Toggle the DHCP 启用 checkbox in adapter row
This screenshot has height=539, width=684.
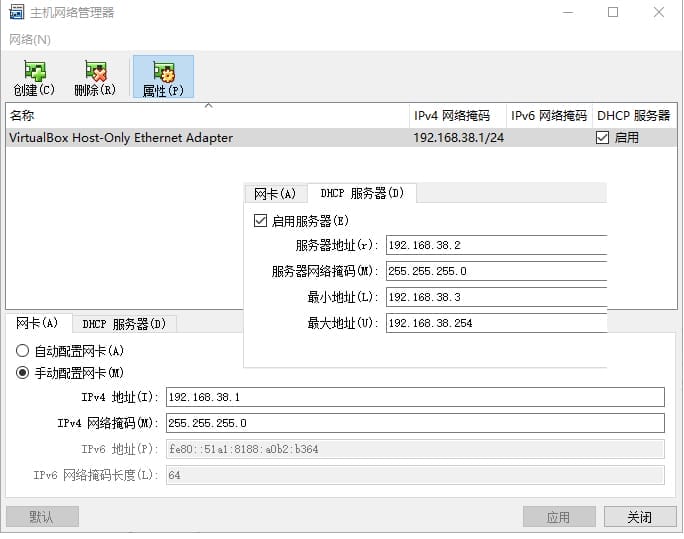click(602, 138)
